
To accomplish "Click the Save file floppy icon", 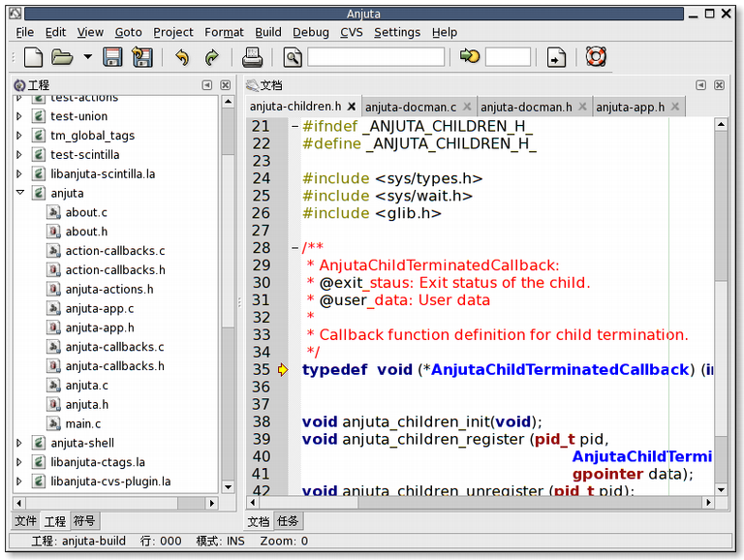I will 113,57.
